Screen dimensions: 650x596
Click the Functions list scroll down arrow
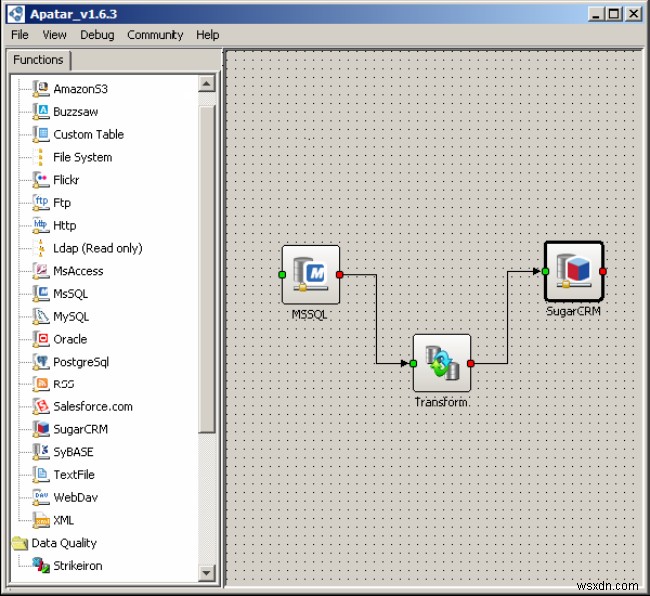click(206, 573)
